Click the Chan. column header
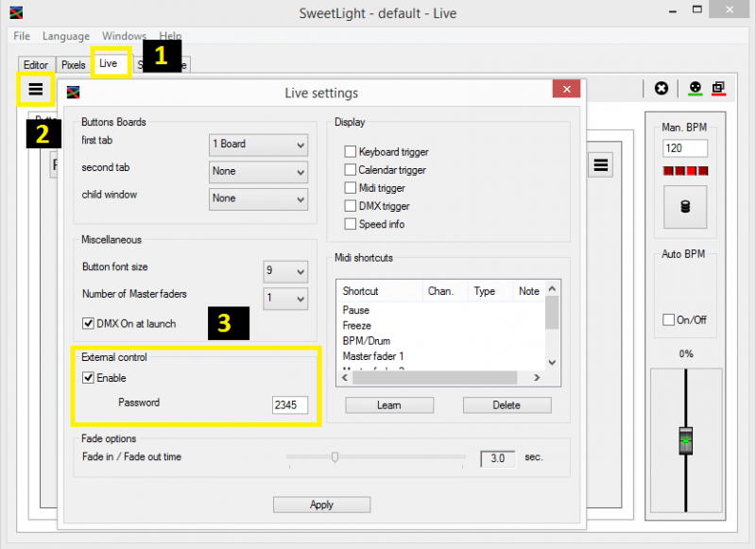Image resolution: width=756 pixels, height=549 pixels. tap(445, 291)
